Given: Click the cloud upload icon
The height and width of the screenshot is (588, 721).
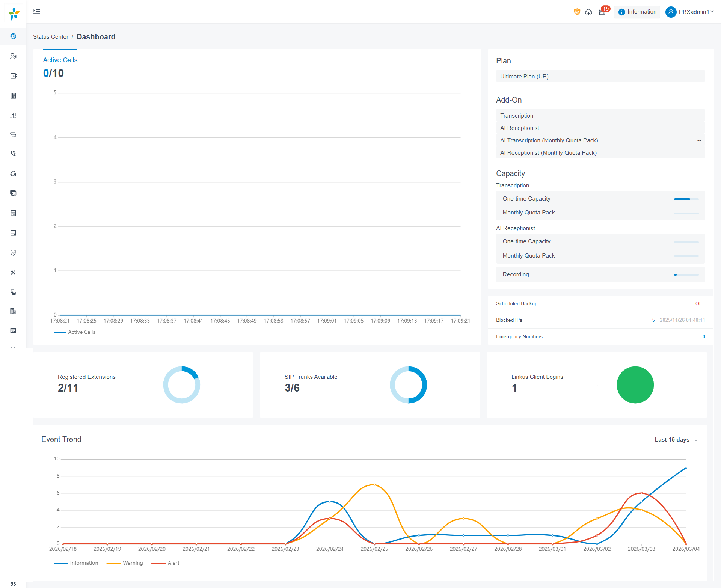Looking at the screenshot, I should [x=589, y=12].
